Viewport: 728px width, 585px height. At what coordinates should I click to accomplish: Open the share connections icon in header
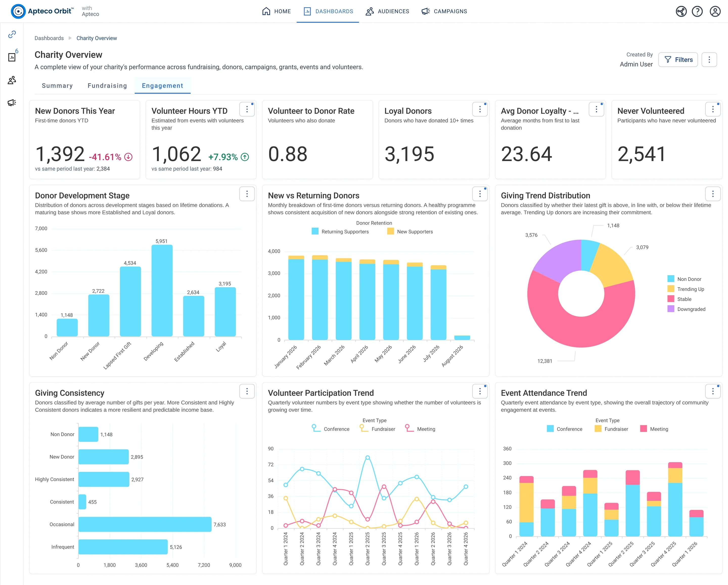point(681,11)
